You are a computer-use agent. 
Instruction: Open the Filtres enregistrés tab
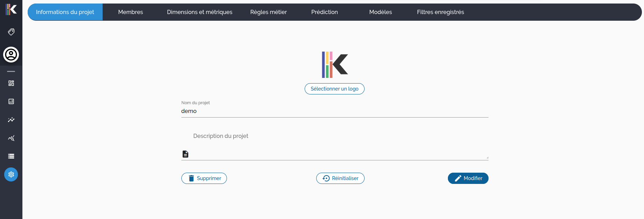point(440,12)
